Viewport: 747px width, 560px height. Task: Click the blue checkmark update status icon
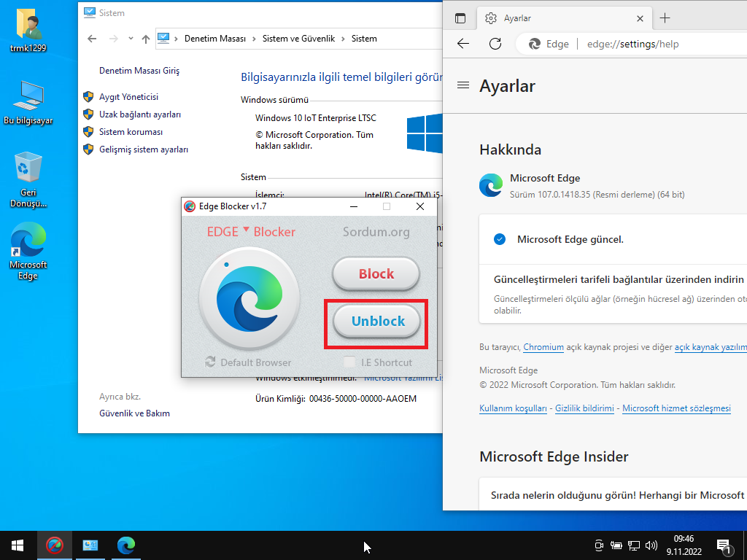click(500, 239)
